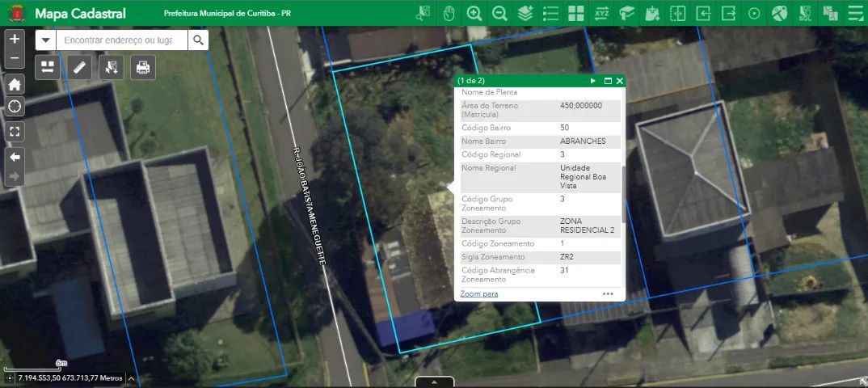Expand the coordinate system options arrow

(131, 377)
